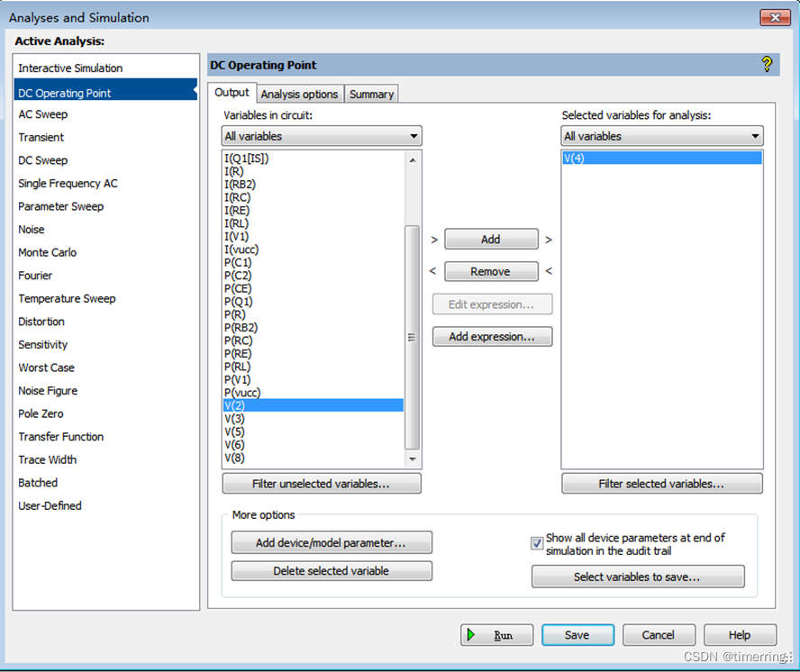
Task: Close the Analyses and Simulation dialog
Action: tap(775, 17)
